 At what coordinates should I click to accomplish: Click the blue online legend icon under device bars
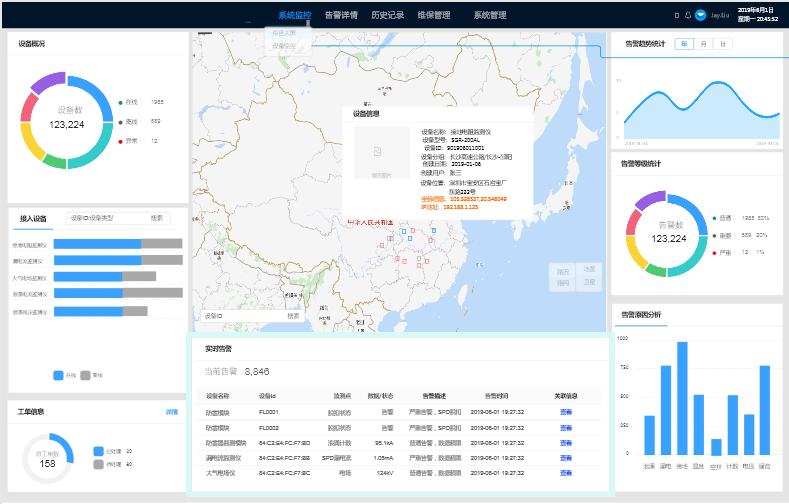coord(58,375)
